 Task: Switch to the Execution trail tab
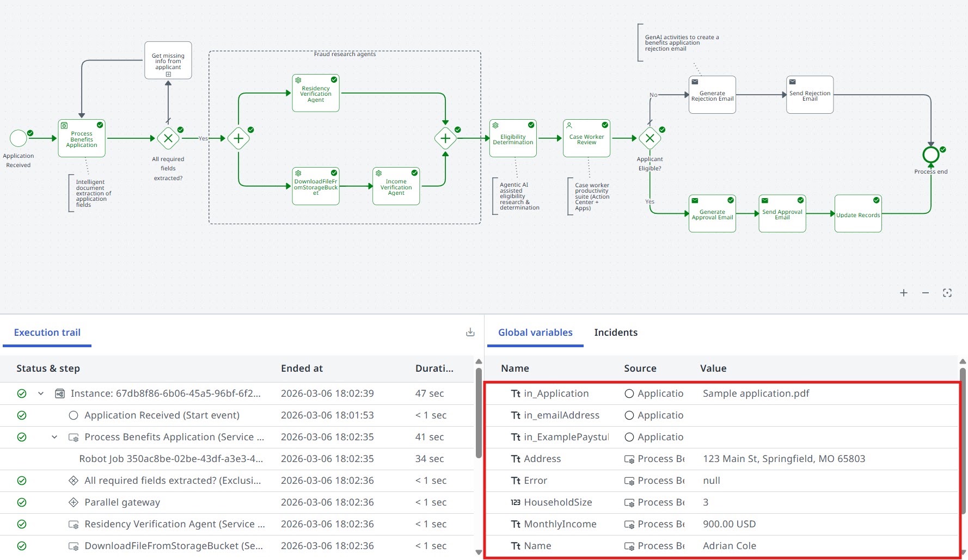[47, 333]
